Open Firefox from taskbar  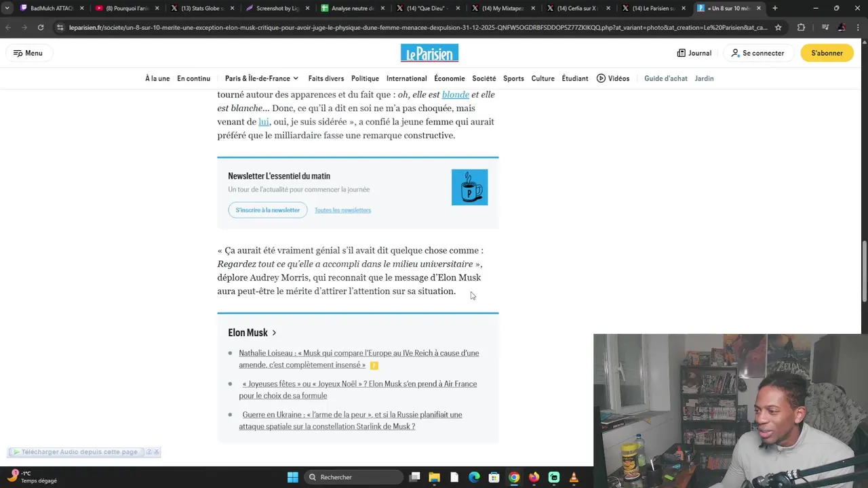click(534, 477)
